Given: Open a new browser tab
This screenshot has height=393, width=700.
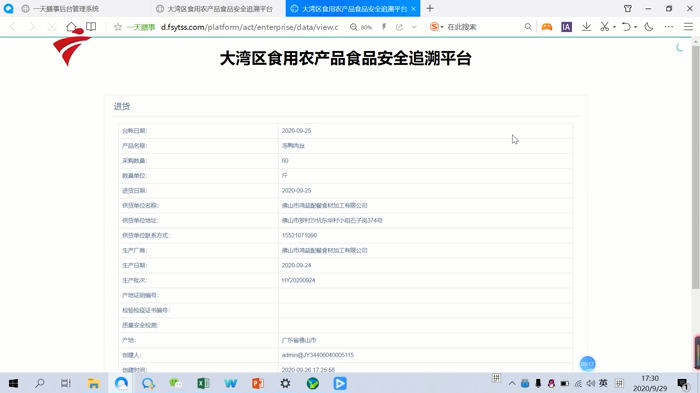Looking at the screenshot, I should pos(430,8).
